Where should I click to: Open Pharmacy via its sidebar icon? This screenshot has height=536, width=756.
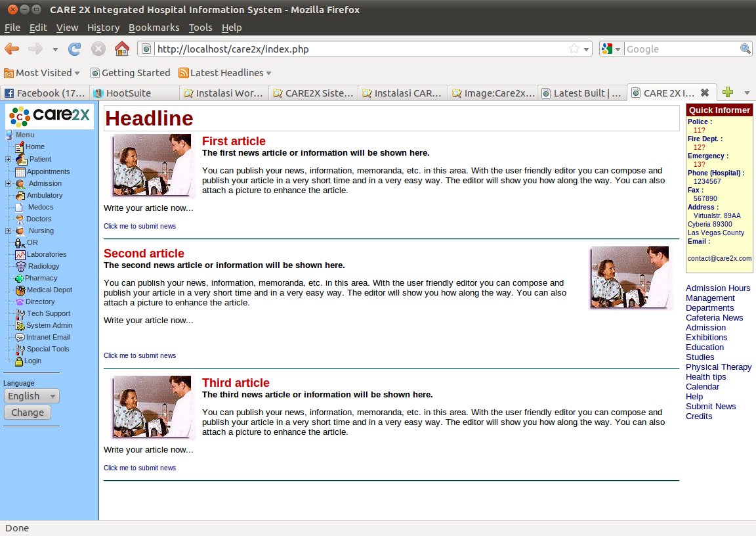pos(20,278)
